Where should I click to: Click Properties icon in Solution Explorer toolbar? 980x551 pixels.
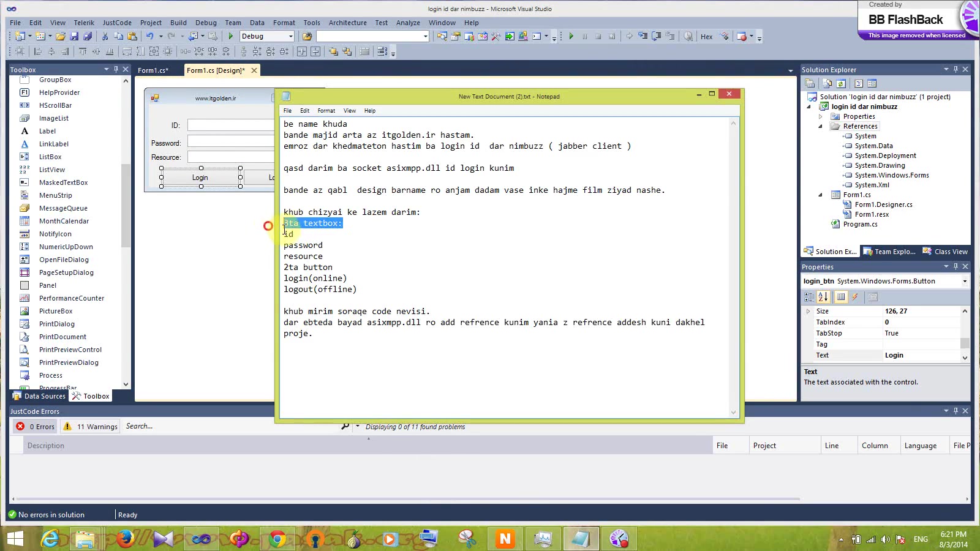tap(810, 84)
